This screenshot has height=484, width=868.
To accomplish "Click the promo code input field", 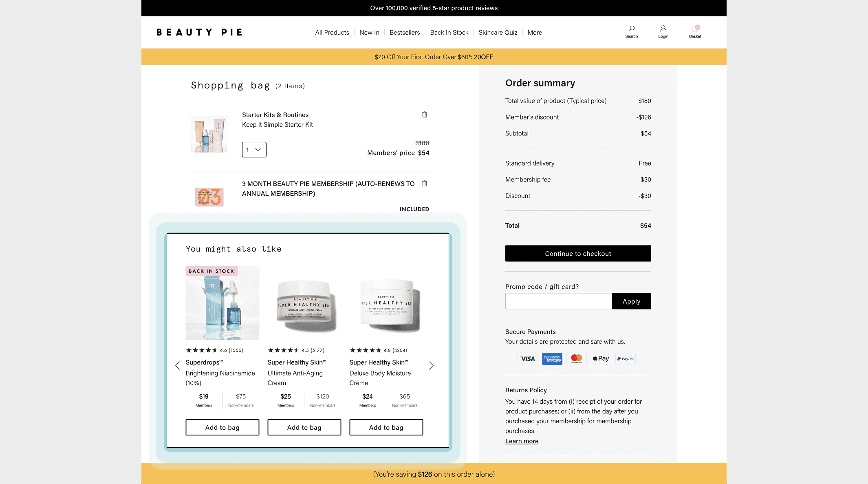I will click(558, 301).
